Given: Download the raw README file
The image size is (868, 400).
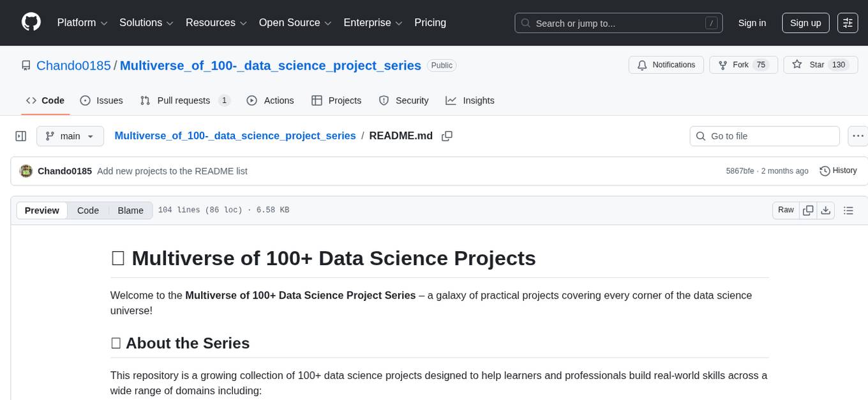Looking at the screenshot, I should [x=826, y=210].
